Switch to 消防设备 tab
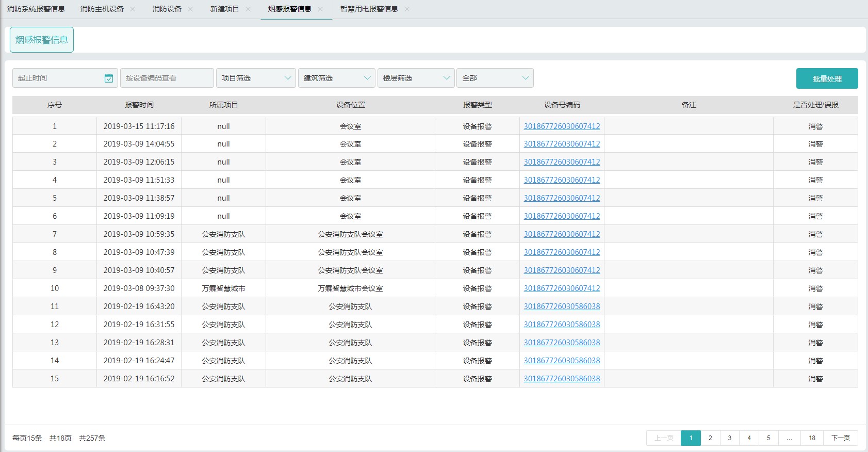 (167, 9)
